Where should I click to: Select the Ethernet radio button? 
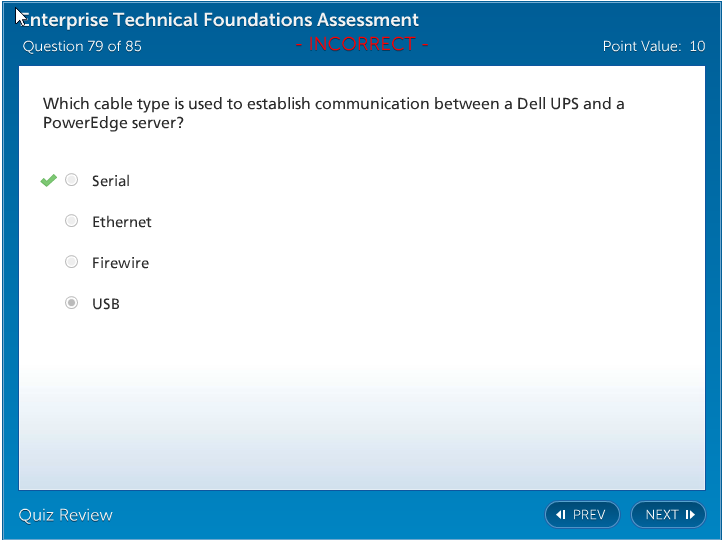[x=72, y=222]
